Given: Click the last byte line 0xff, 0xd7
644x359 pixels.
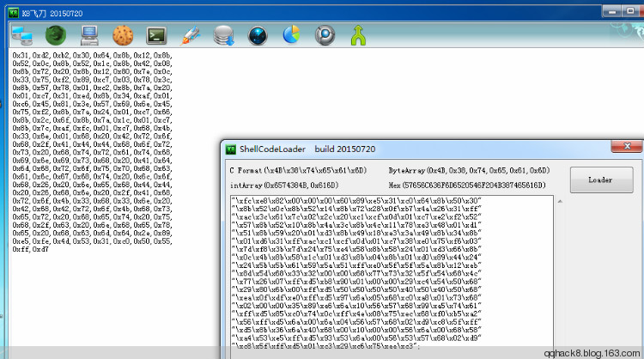Looking at the screenshot, I should (x=30, y=249).
